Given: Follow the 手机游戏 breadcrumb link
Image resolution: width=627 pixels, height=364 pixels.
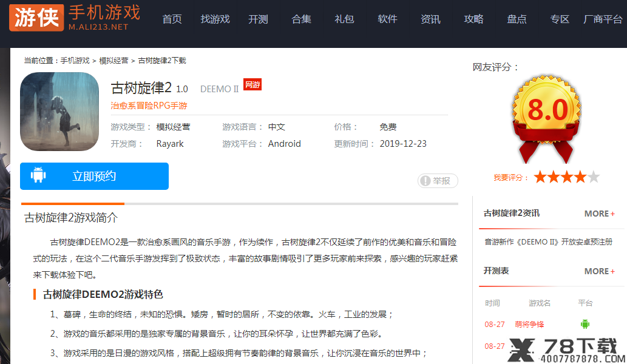Looking at the screenshot, I should click(x=75, y=61).
